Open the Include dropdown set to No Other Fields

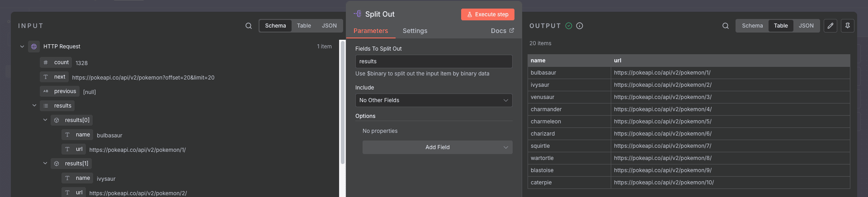click(434, 100)
